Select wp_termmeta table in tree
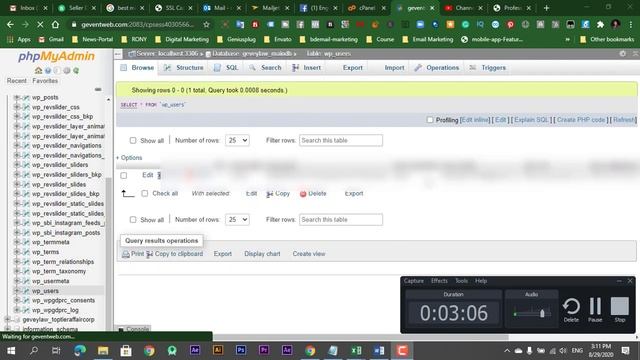Image resolution: width=640 pixels, height=360 pixels. click(x=51, y=242)
